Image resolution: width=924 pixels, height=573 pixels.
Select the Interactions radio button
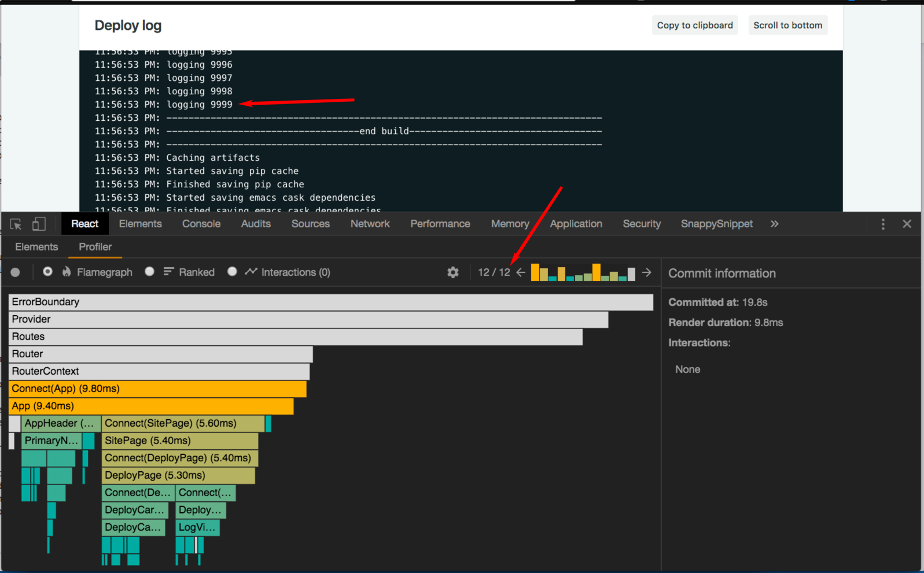[x=232, y=272]
